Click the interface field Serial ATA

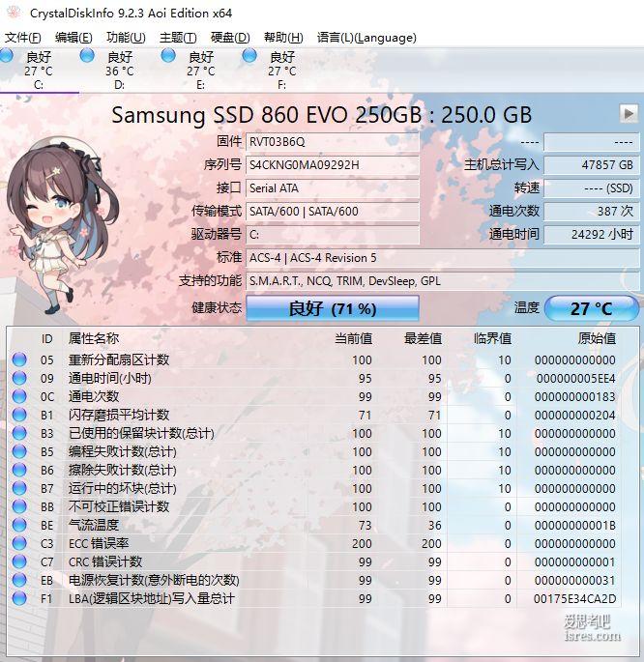pos(333,187)
